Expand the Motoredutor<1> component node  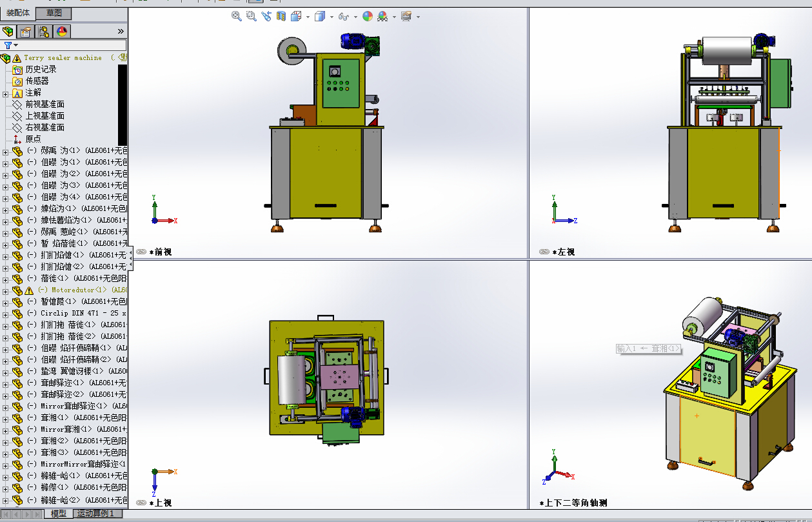point(6,290)
